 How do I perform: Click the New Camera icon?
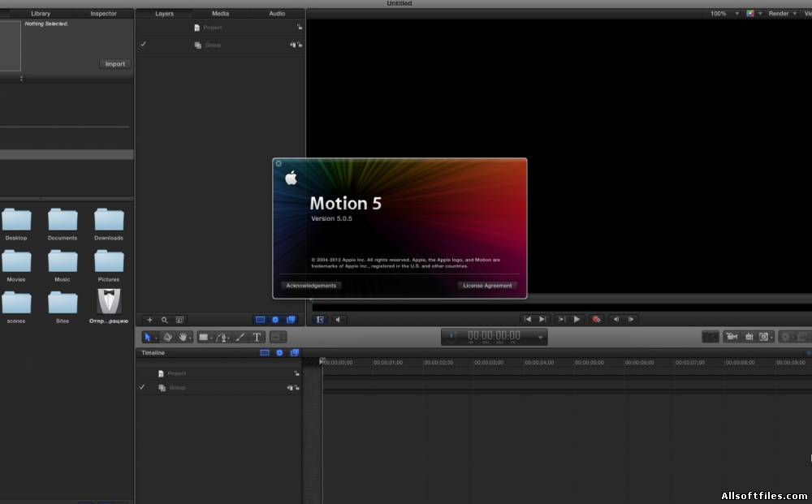tap(732, 337)
